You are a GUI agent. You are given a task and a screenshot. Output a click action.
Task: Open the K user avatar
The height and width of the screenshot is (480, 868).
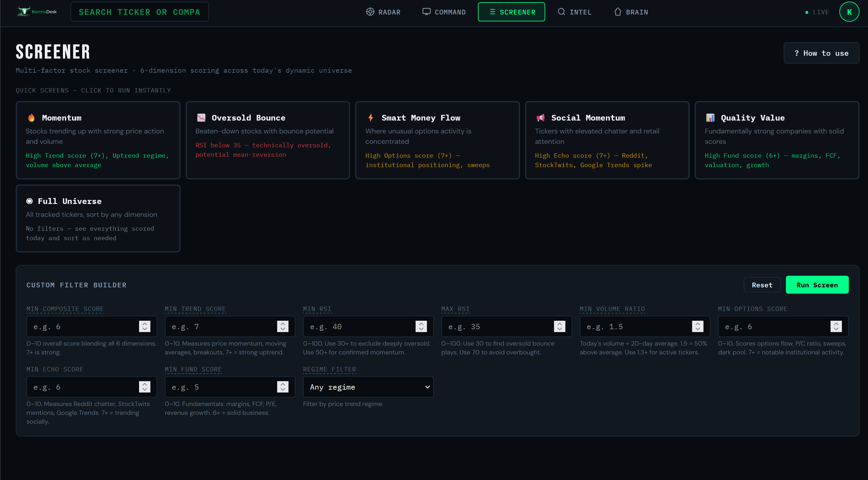click(849, 12)
